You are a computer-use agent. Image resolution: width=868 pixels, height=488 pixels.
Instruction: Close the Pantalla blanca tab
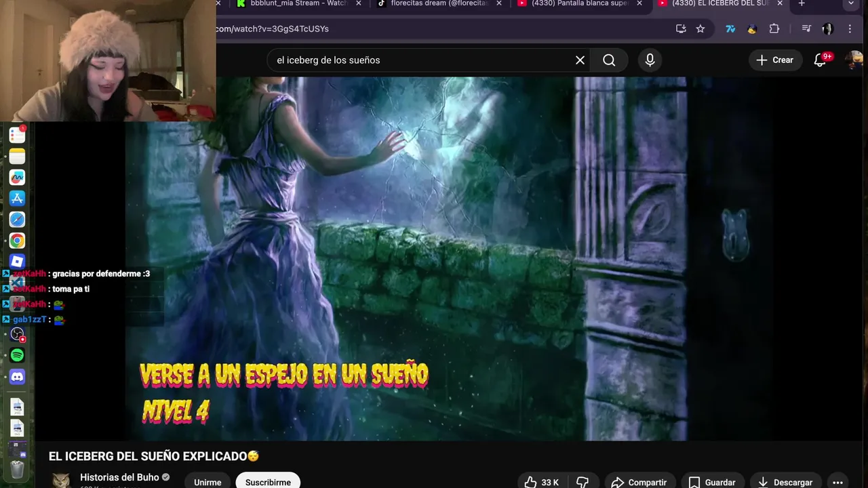coord(639,3)
